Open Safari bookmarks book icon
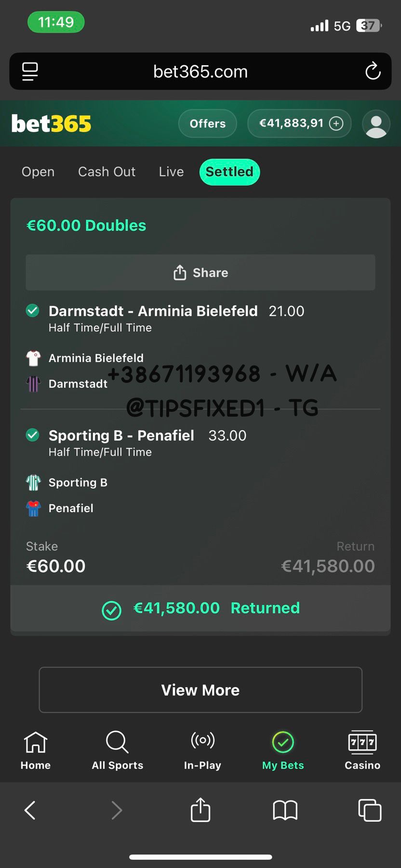Screen dimensions: 401x868 click(x=285, y=810)
